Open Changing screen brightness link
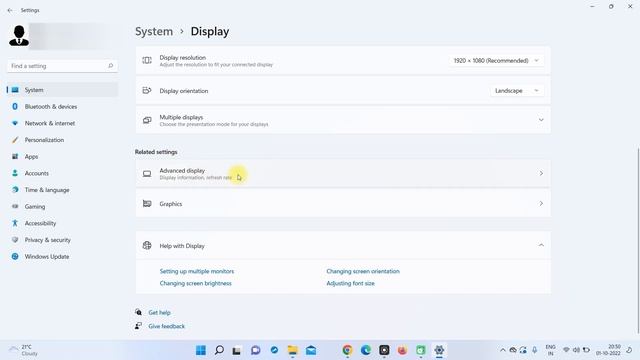Screen dimensions: 640x360 click(196, 283)
